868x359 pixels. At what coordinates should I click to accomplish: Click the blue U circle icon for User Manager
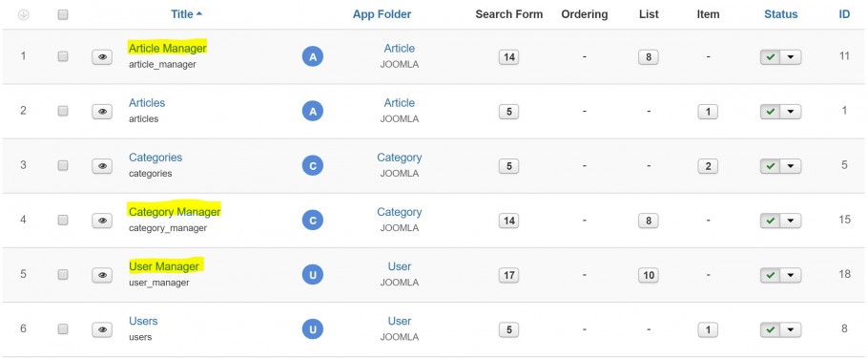coord(313,275)
